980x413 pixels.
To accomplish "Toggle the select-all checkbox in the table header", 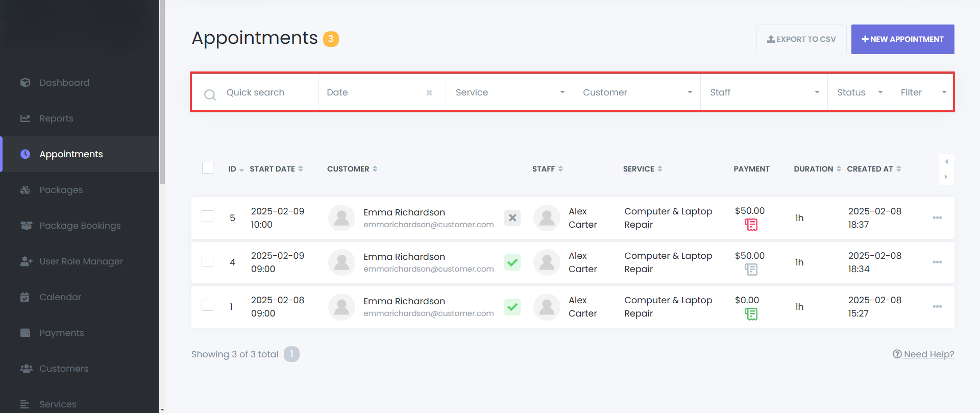I will pos(208,168).
